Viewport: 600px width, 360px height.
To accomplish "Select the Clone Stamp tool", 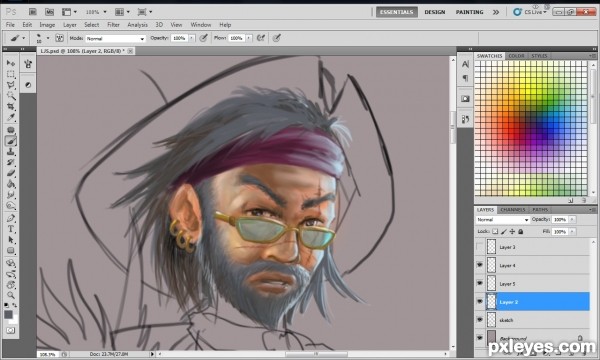I will point(11,152).
